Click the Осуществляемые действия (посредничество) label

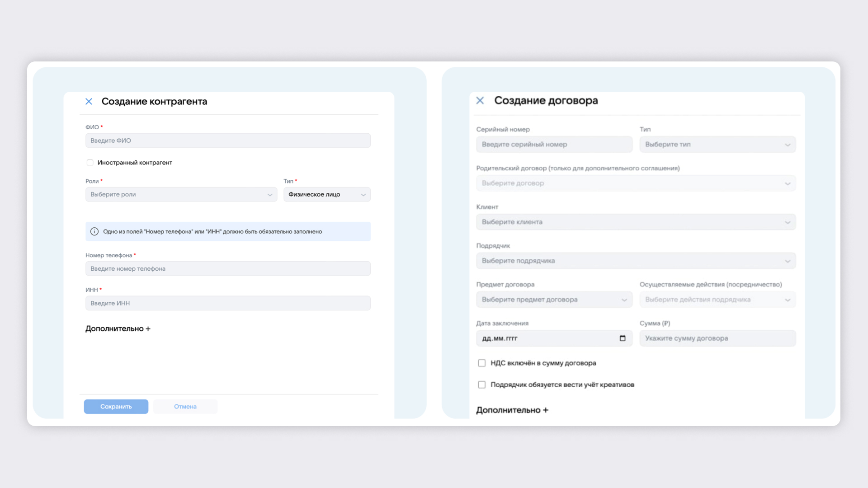tap(711, 285)
